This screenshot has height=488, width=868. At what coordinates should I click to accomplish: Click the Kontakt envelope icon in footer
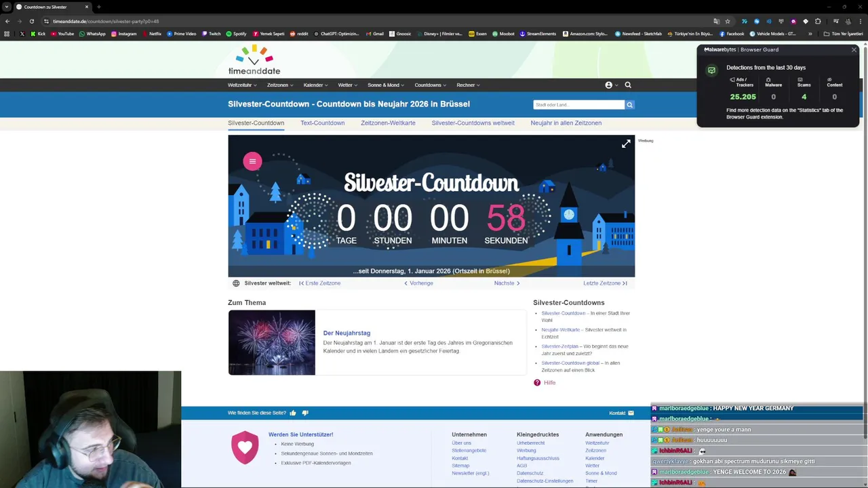tap(631, 413)
